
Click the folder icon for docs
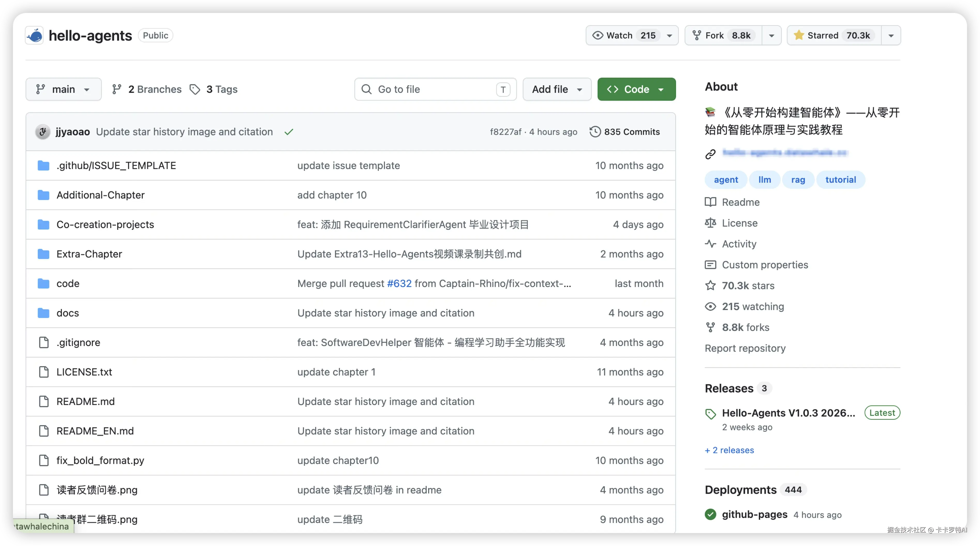[44, 313]
